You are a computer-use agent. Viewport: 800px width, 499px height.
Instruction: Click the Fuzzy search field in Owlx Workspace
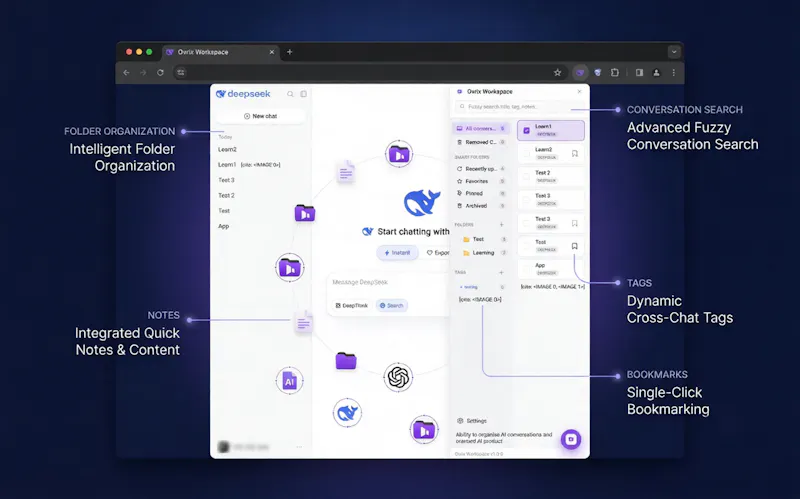click(x=519, y=107)
